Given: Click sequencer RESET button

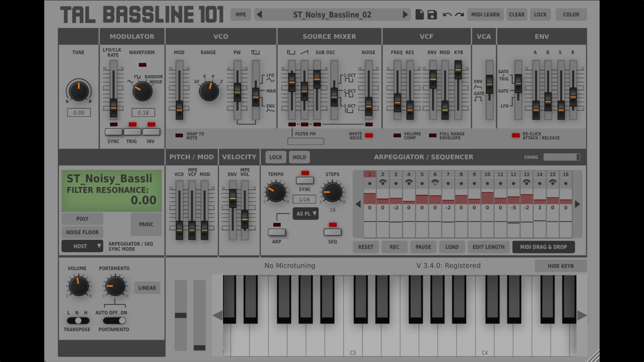Looking at the screenshot, I should (366, 247).
